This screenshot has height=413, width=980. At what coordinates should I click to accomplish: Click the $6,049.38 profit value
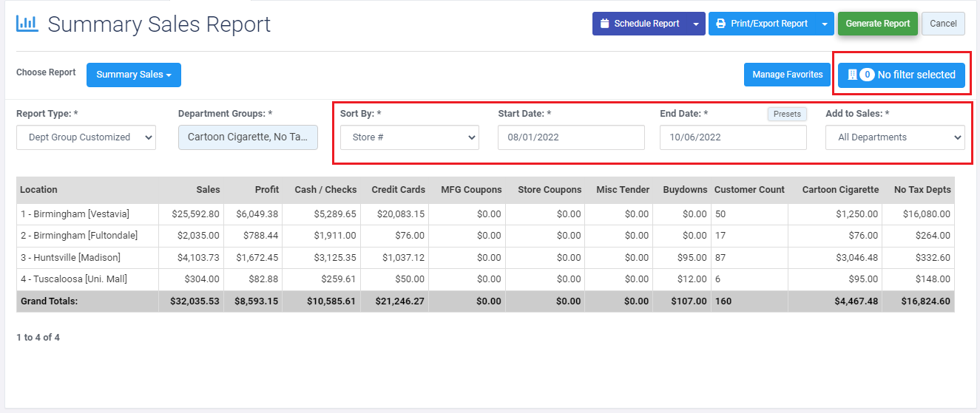click(257, 214)
